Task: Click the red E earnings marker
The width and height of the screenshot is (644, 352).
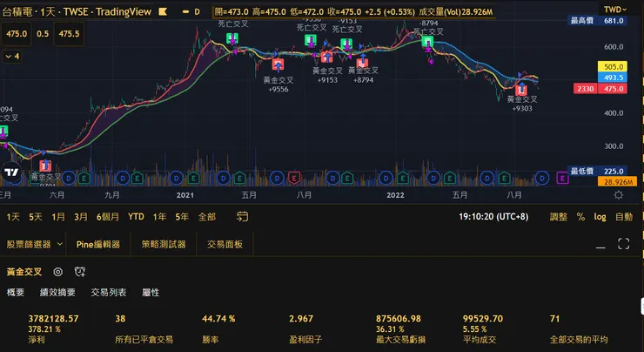Action: 294,178
